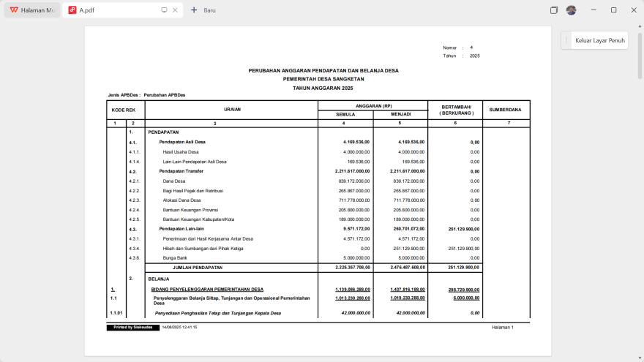Click Bantuan Keuangan Provinsi row label
The height and width of the screenshot is (362, 644).
click(x=190, y=210)
